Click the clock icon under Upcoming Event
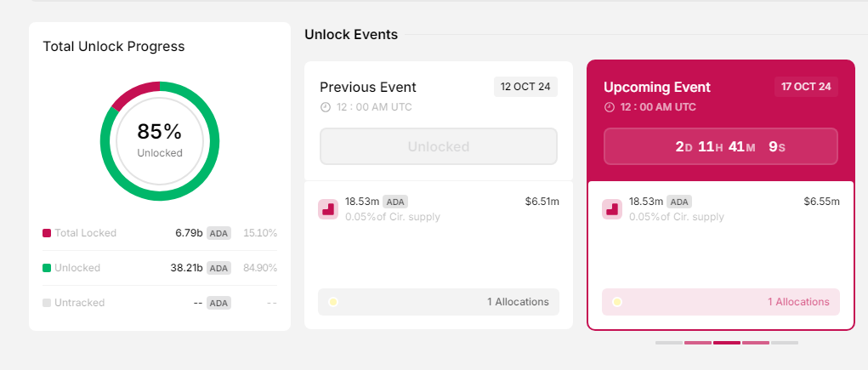Viewport: 868px width, 370px height. point(610,107)
